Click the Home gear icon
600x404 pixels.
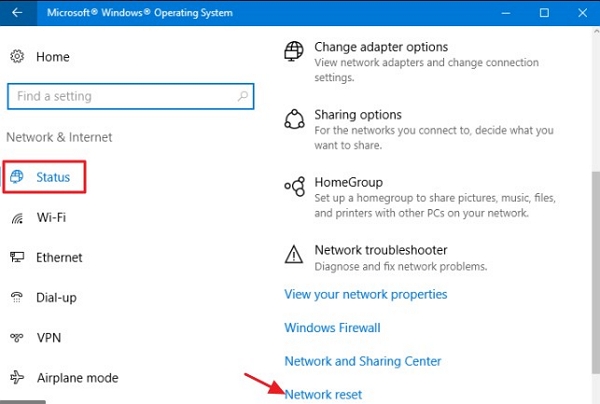(x=17, y=56)
